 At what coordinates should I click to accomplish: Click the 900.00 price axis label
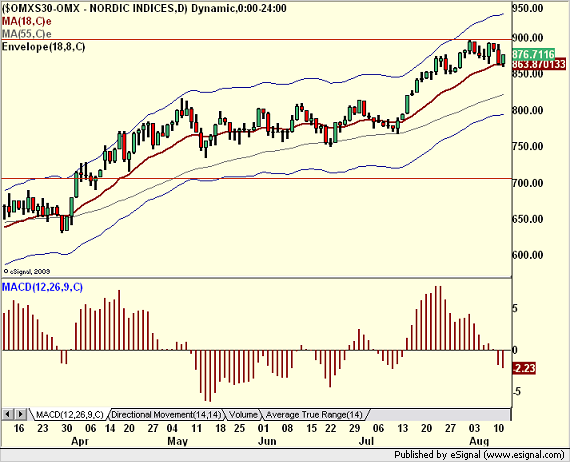(x=527, y=38)
